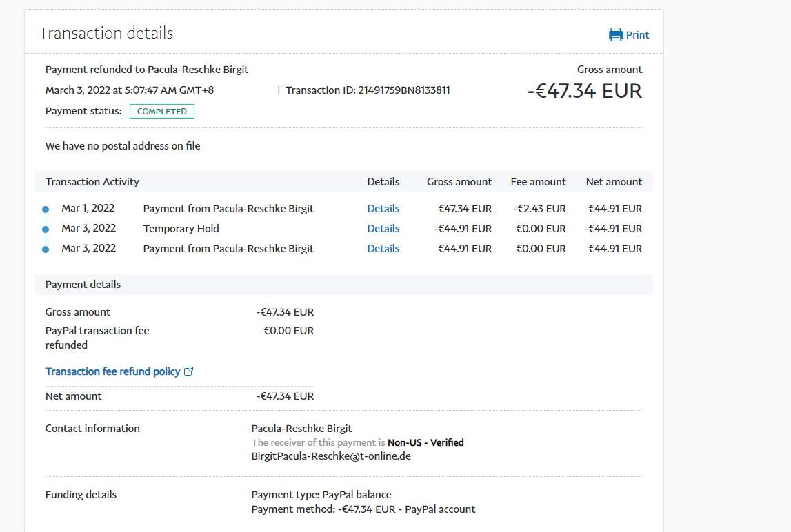Open Details for the Temporary Hold row
The width and height of the screenshot is (791, 532).
[383, 229]
